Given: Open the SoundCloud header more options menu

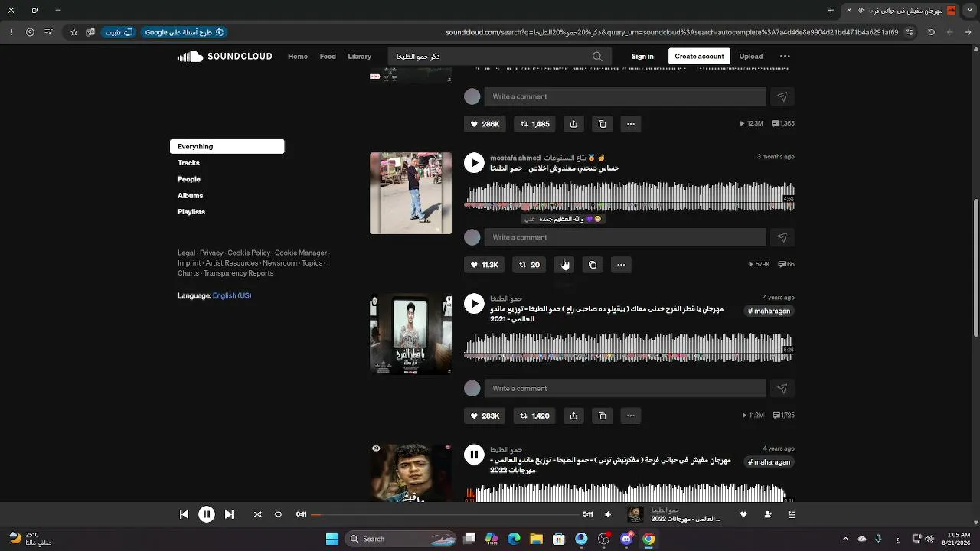Looking at the screenshot, I should (x=785, y=56).
